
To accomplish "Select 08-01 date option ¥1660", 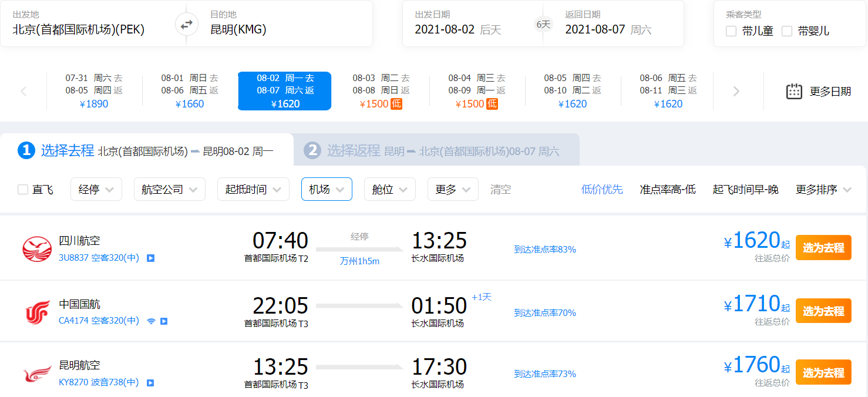I will click(x=190, y=91).
